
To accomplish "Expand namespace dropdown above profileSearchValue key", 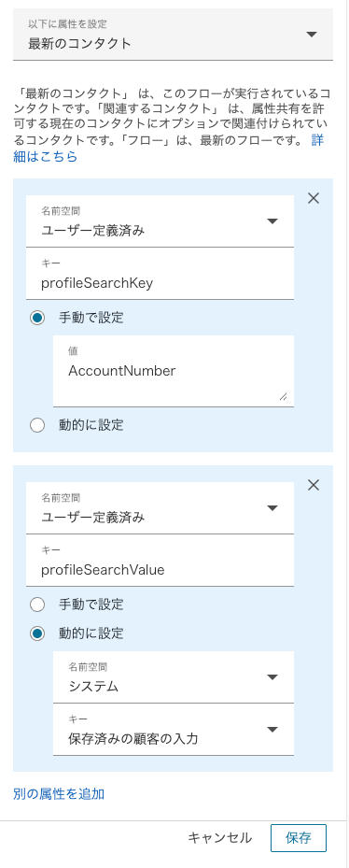I will tap(160, 508).
